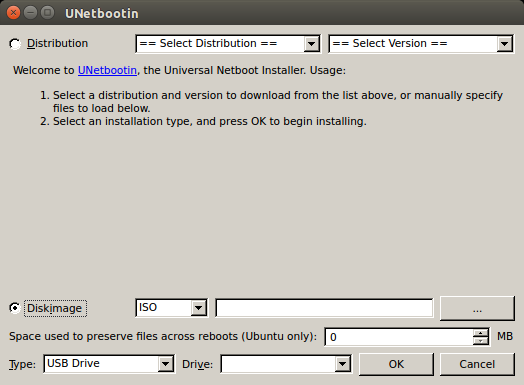Open the ISO disk image type dropdown
This screenshot has height=385, width=524.
[x=171, y=307]
